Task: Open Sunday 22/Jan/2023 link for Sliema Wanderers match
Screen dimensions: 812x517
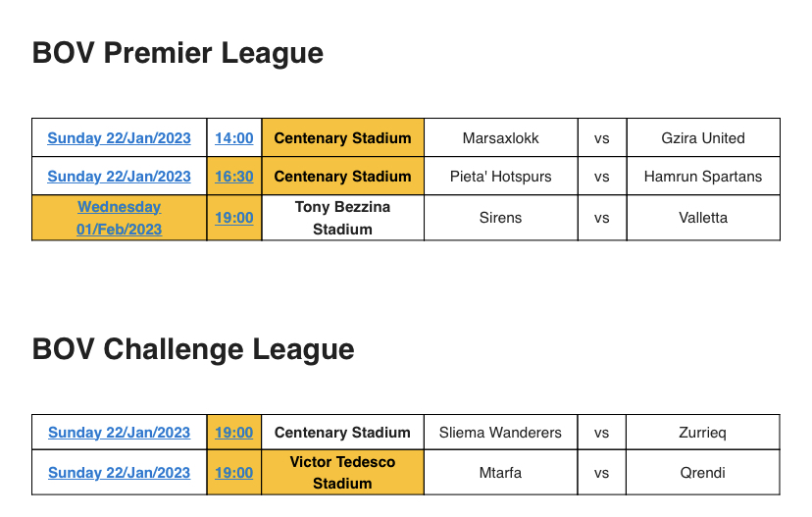Action: coord(119,433)
